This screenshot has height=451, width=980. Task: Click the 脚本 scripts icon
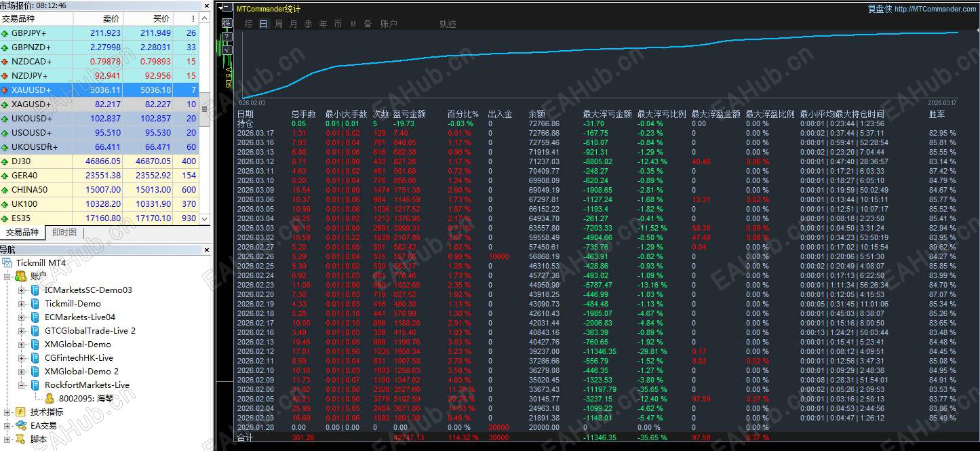coord(21,439)
